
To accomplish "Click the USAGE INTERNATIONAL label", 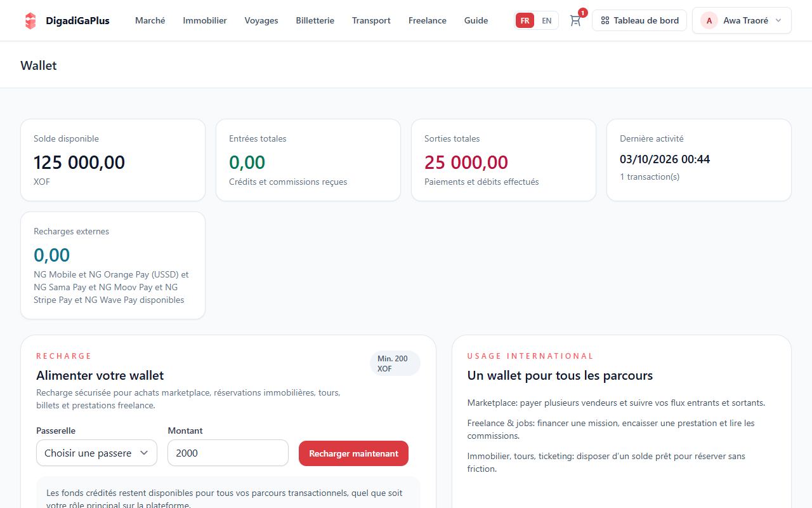I will pos(530,356).
